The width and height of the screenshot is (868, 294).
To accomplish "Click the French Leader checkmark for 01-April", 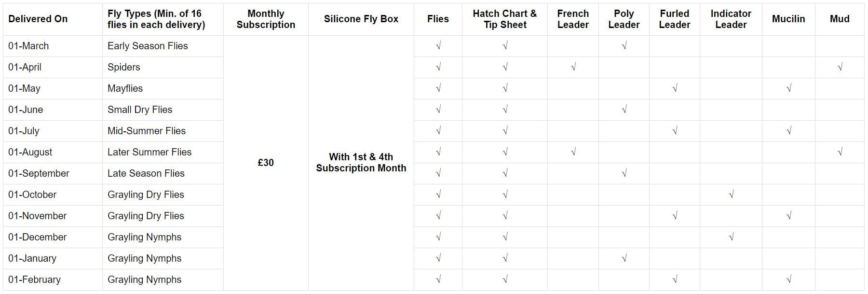I will click(x=573, y=67).
